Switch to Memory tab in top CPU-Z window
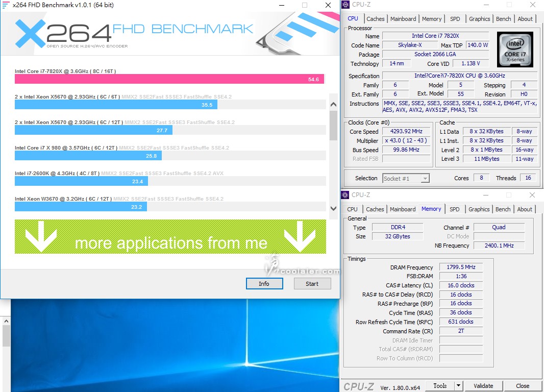This screenshot has height=392, width=544. point(432,19)
